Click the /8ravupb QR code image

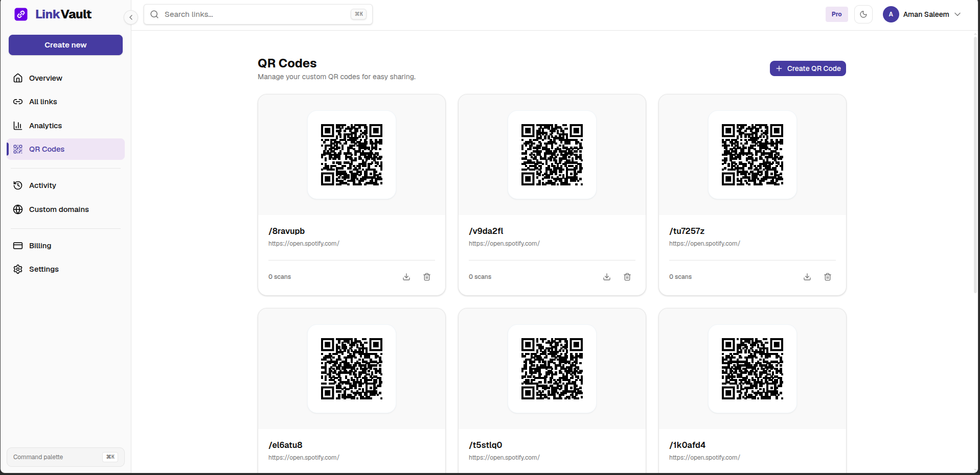352,155
